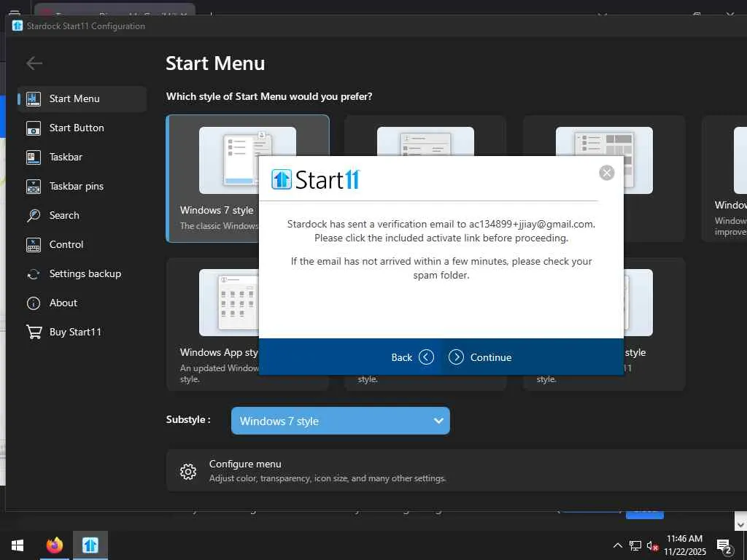Open Settings backup section
The height and width of the screenshot is (560, 747).
[82, 274]
